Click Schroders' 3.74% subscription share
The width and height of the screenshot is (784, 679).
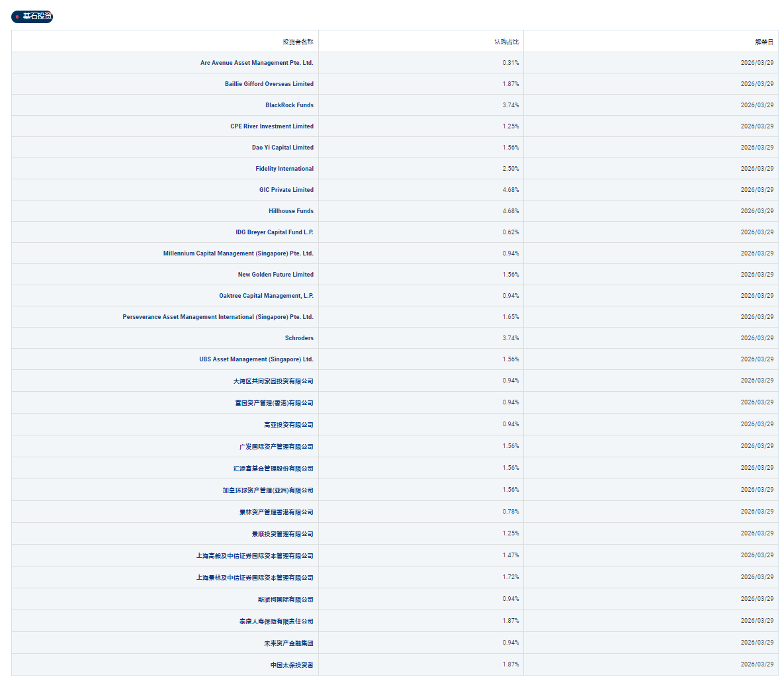click(x=511, y=338)
